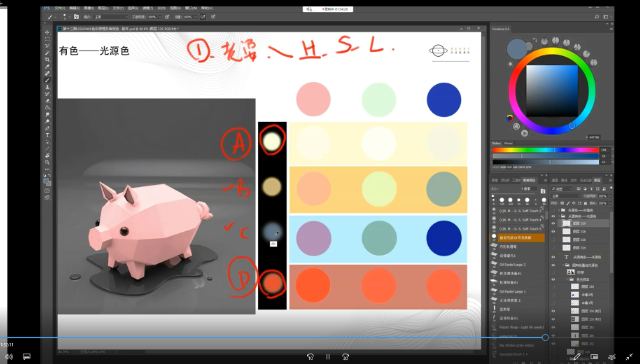Toggle pressure for opacity icon
640x364 pixels.
[167, 17]
